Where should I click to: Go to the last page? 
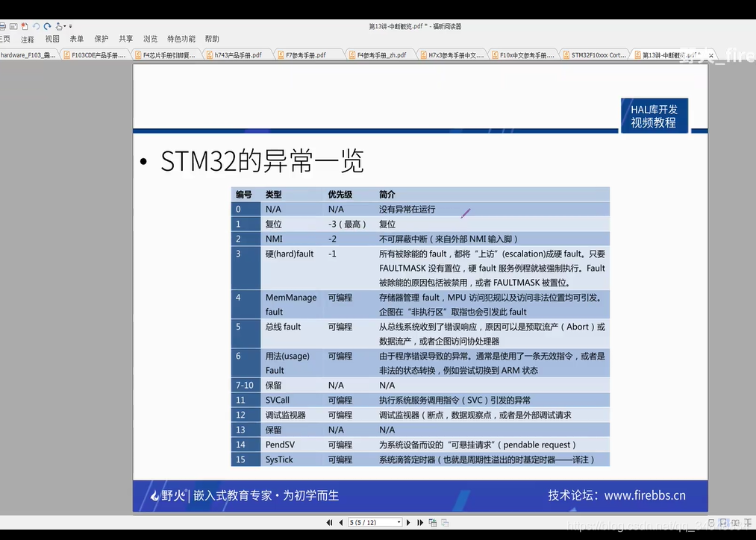420,523
